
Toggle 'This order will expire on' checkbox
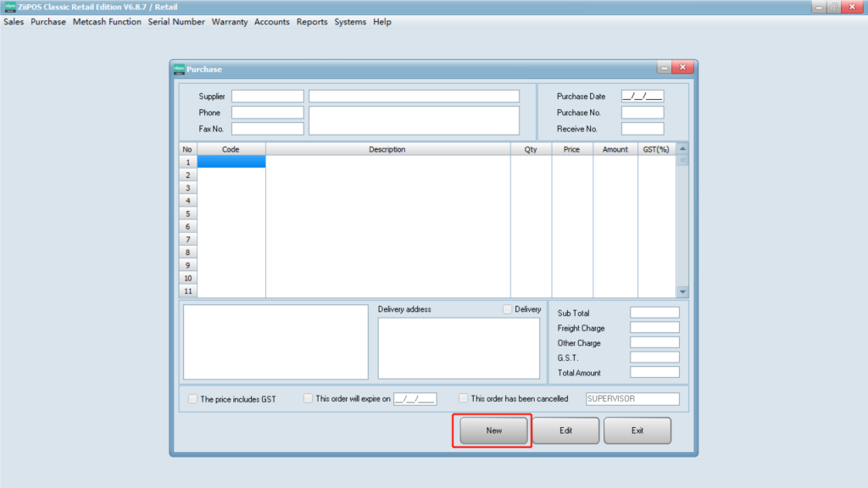point(309,399)
